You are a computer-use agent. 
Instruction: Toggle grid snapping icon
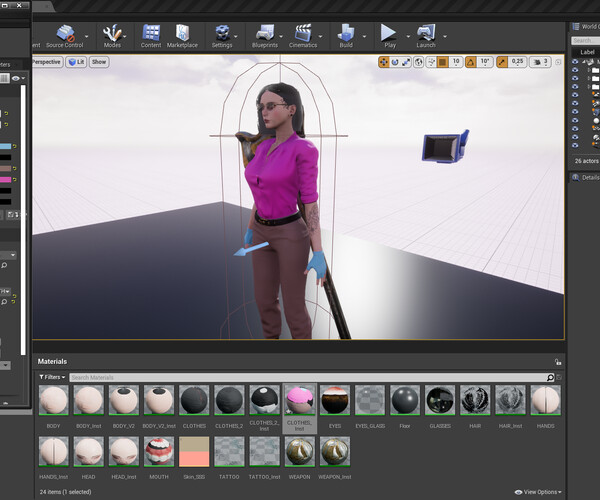click(x=443, y=62)
